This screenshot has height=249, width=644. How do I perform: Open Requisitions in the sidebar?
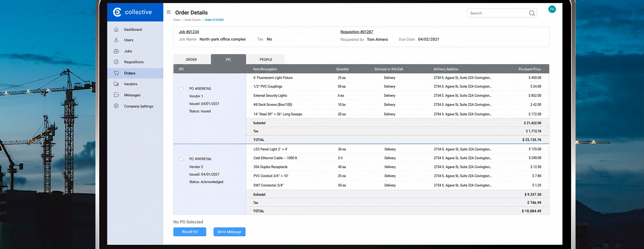tap(135, 62)
